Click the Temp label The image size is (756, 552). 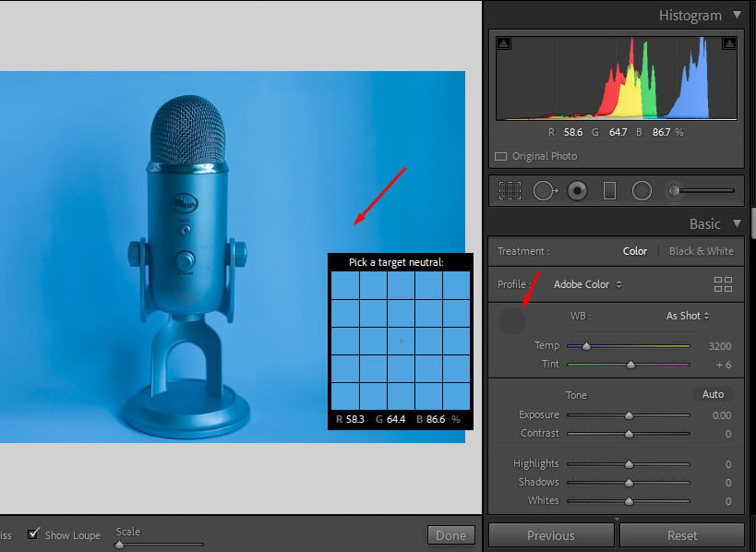pos(546,345)
